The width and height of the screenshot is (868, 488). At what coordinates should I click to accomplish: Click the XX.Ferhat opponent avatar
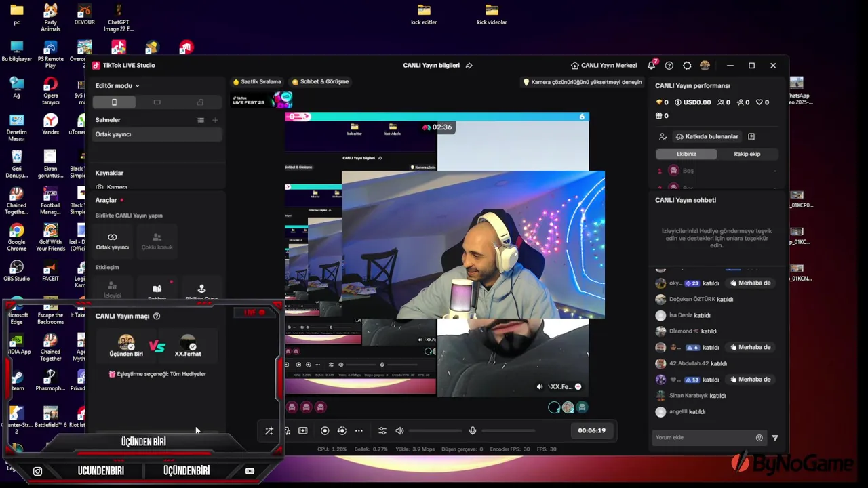(x=188, y=342)
